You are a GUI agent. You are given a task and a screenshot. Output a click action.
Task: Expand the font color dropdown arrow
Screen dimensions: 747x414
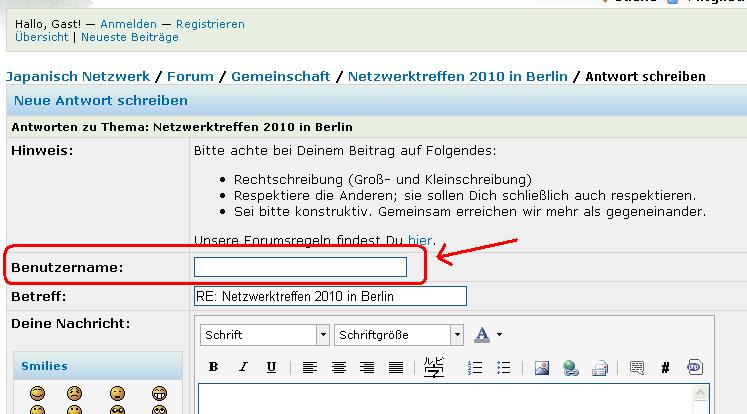coord(499,335)
